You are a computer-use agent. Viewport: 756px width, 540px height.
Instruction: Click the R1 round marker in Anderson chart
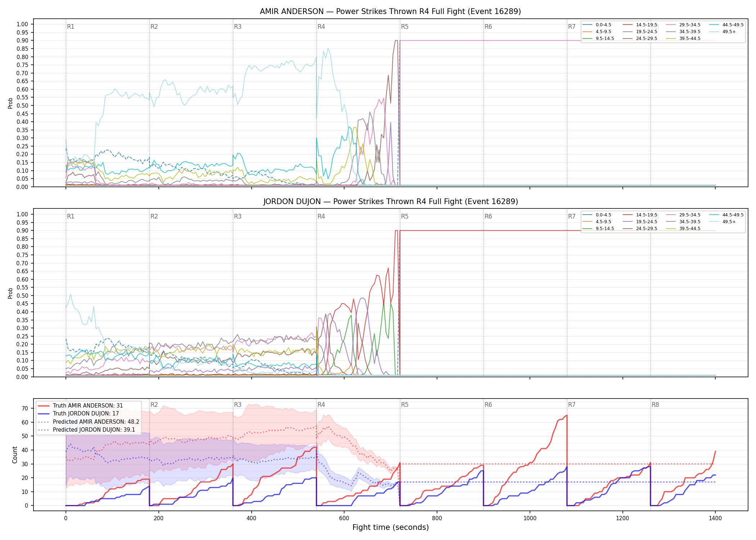pyautogui.click(x=71, y=27)
